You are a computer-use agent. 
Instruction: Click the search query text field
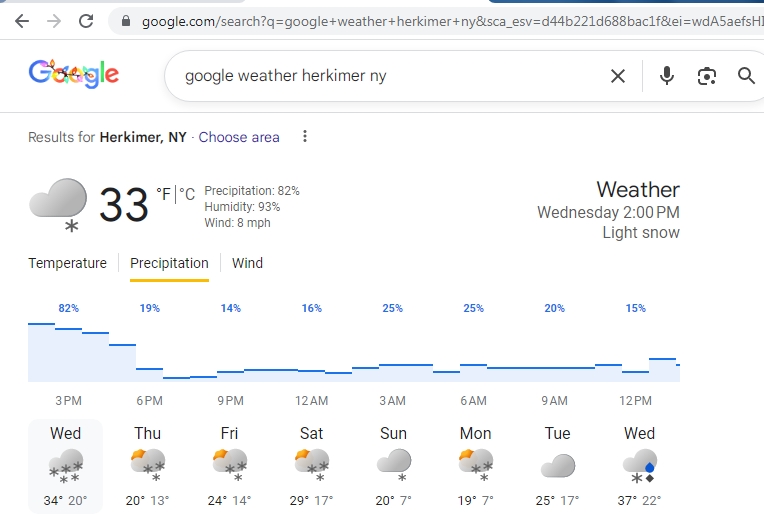point(390,76)
